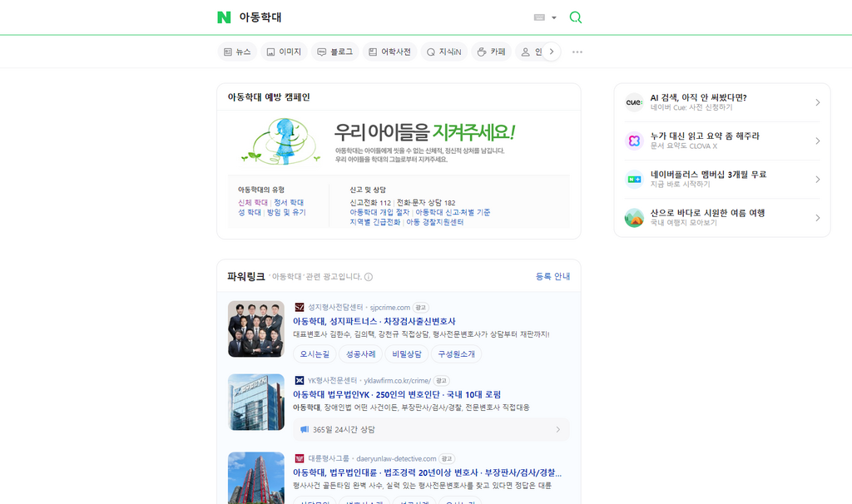The height and width of the screenshot is (504, 852).
Task: Click the 구성원소개 chip
Action: [x=457, y=354]
